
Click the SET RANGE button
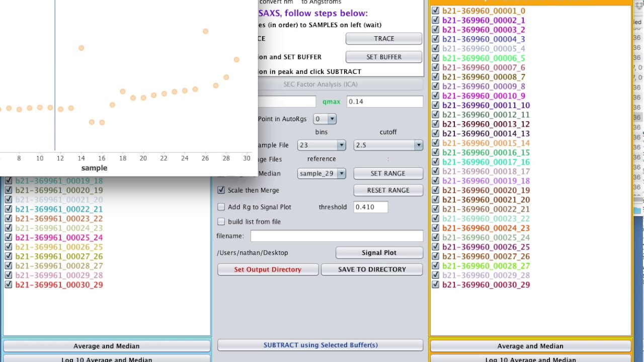tap(388, 173)
